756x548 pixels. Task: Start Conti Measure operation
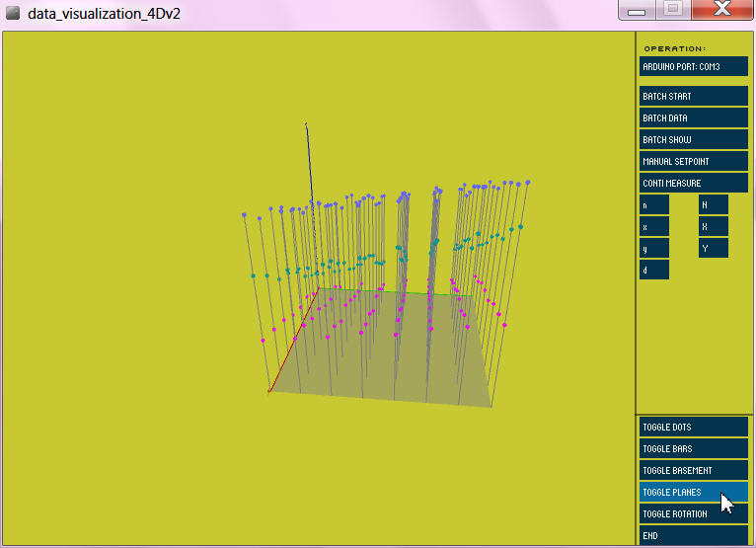coord(693,183)
